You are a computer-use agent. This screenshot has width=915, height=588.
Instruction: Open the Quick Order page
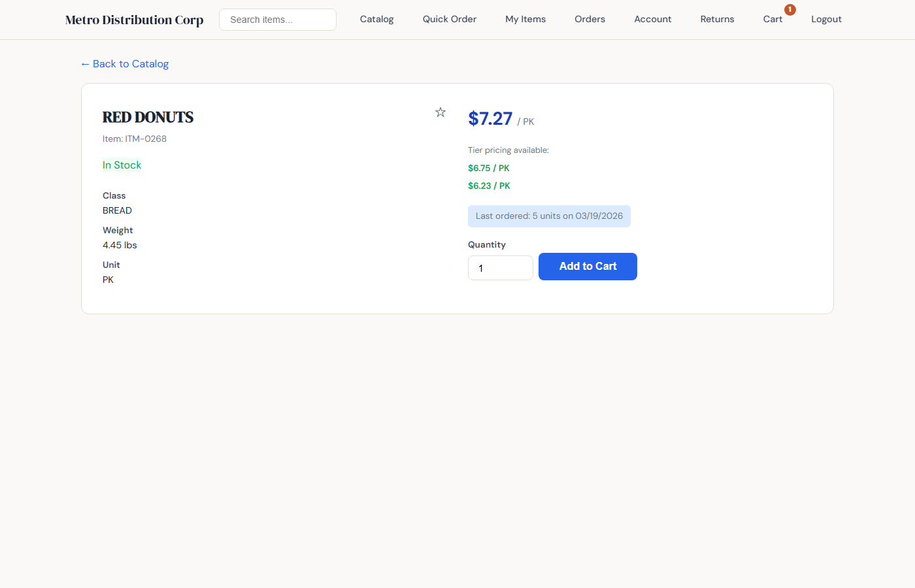[x=449, y=19]
